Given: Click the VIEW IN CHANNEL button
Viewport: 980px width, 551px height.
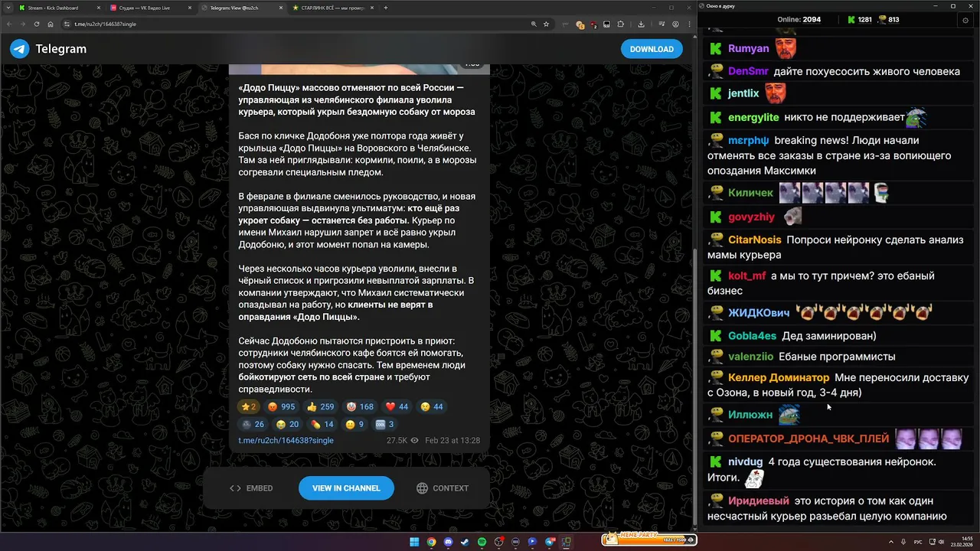Looking at the screenshot, I should coord(346,488).
